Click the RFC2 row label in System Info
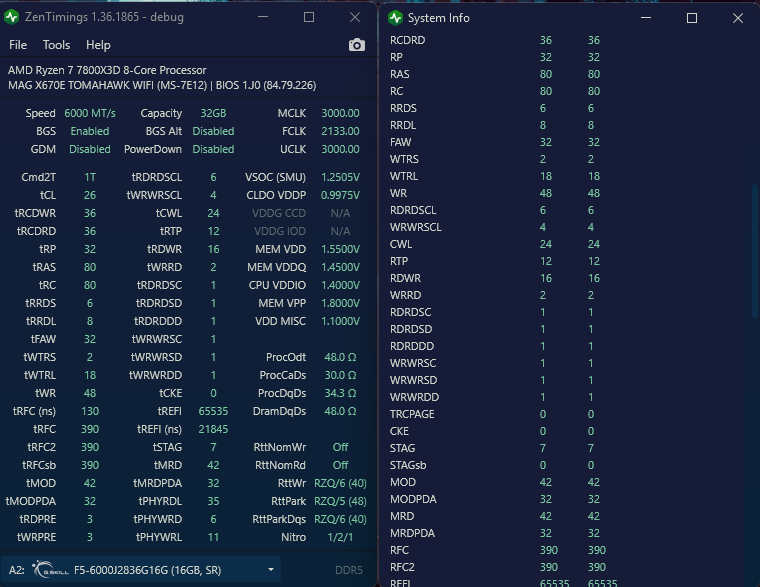760x587 pixels. (402, 567)
